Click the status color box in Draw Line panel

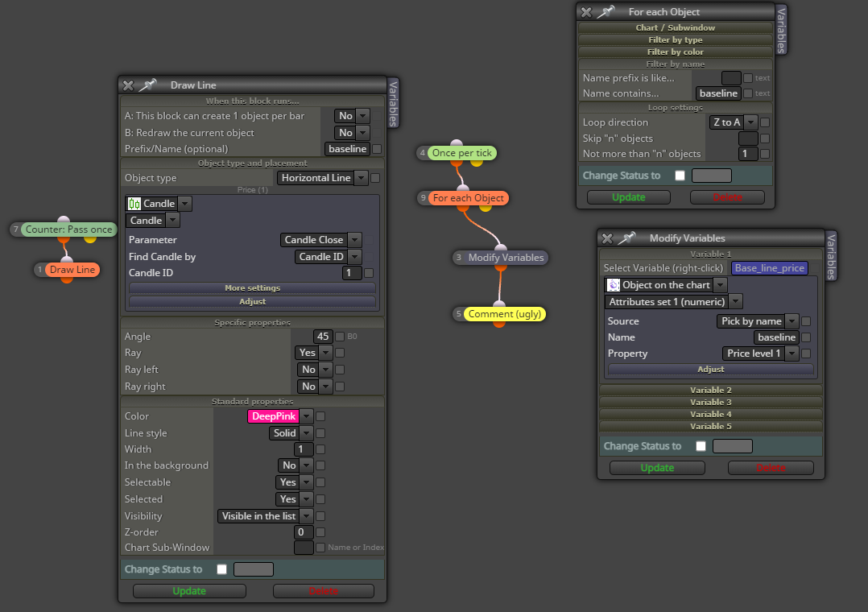click(x=254, y=569)
